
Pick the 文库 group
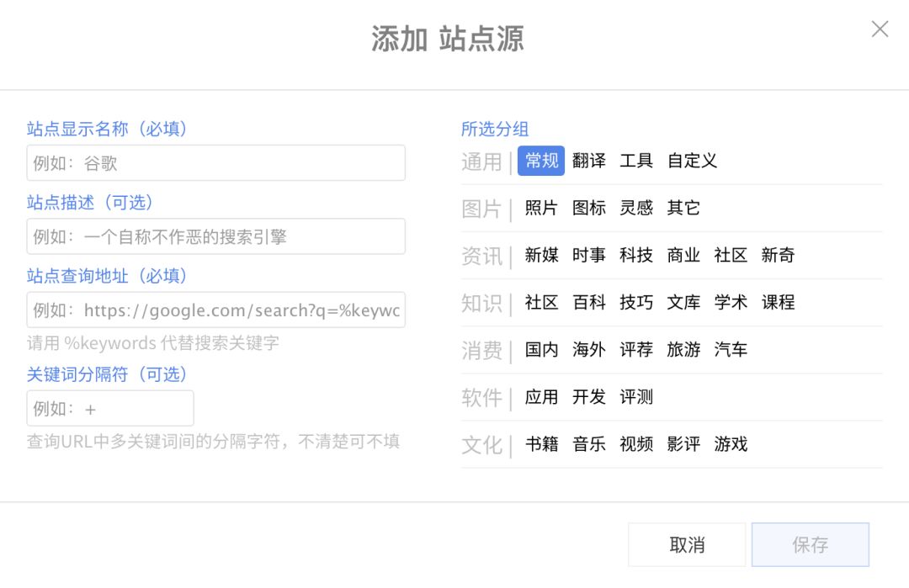pyautogui.click(x=683, y=302)
